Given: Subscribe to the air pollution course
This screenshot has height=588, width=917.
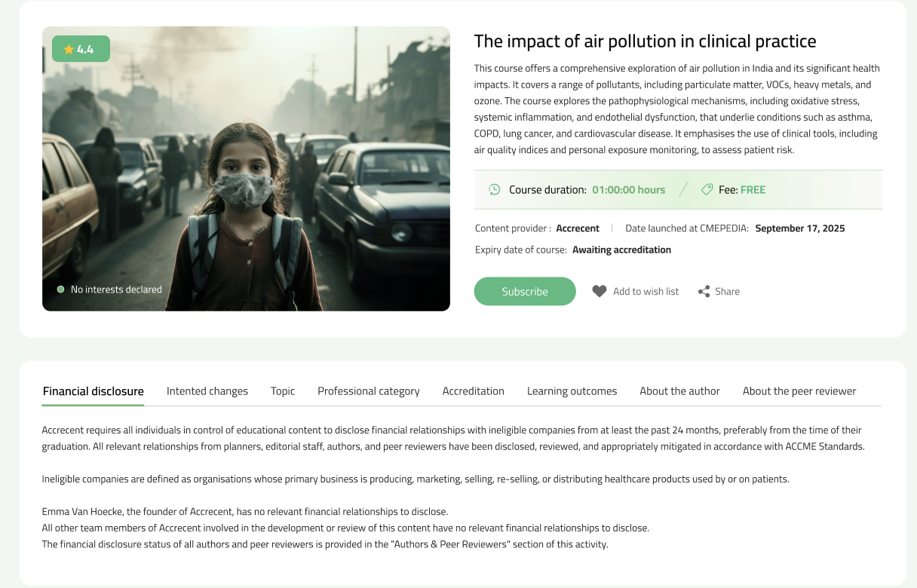Looking at the screenshot, I should pyautogui.click(x=525, y=291).
